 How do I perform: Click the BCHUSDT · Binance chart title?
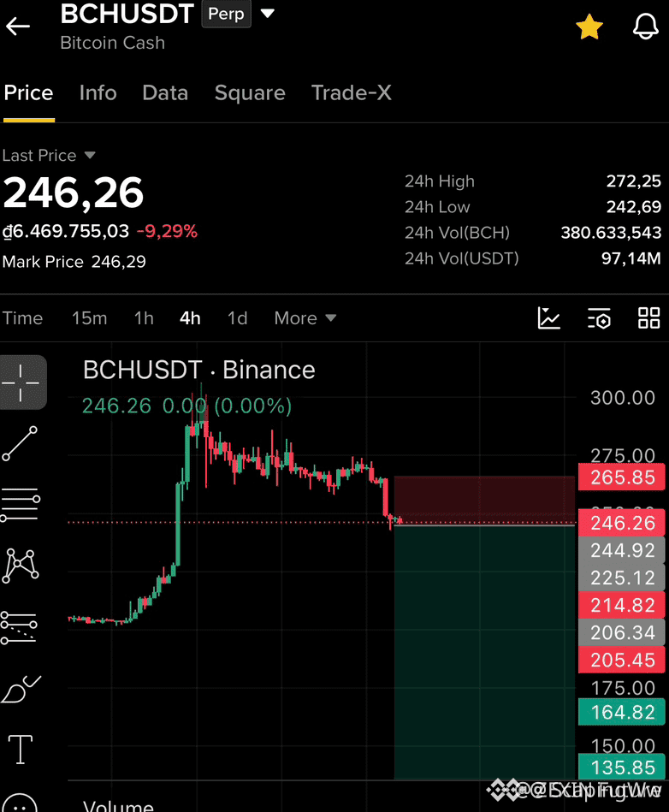(x=198, y=370)
